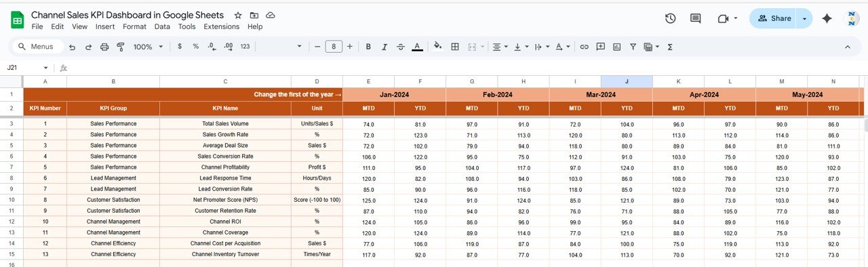868x267 pixels.
Task: Toggle strikethrough formatting
Action: point(401,47)
